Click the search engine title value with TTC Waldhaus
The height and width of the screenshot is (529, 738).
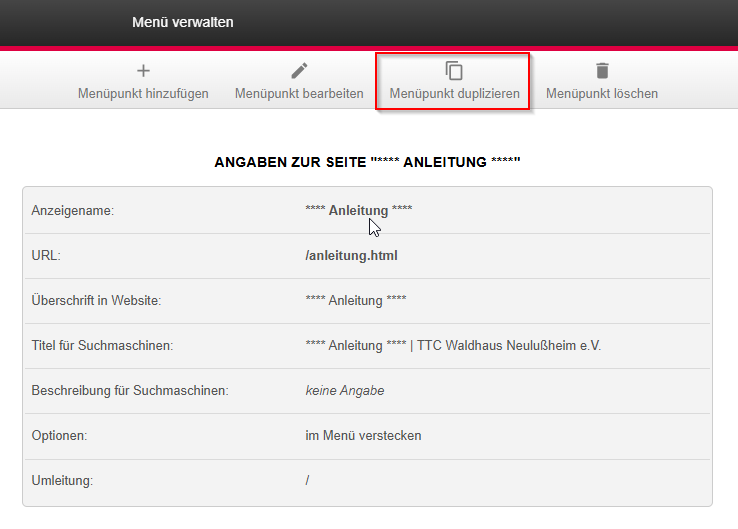(x=453, y=345)
